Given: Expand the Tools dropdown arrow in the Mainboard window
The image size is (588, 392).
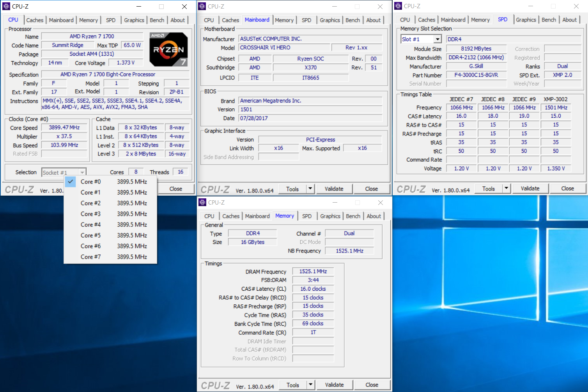Looking at the screenshot, I should 310,189.
